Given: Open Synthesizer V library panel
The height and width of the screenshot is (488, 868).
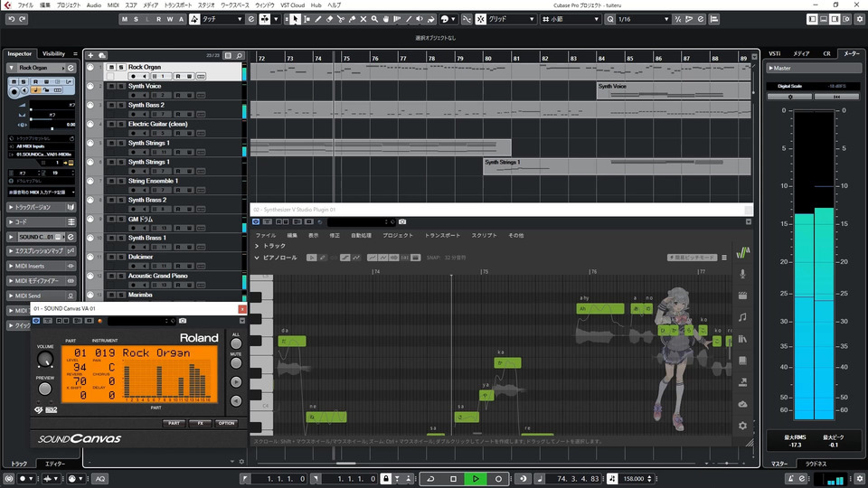Looking at the screenshot, I should pyautogui.click(x=742, y=339).
